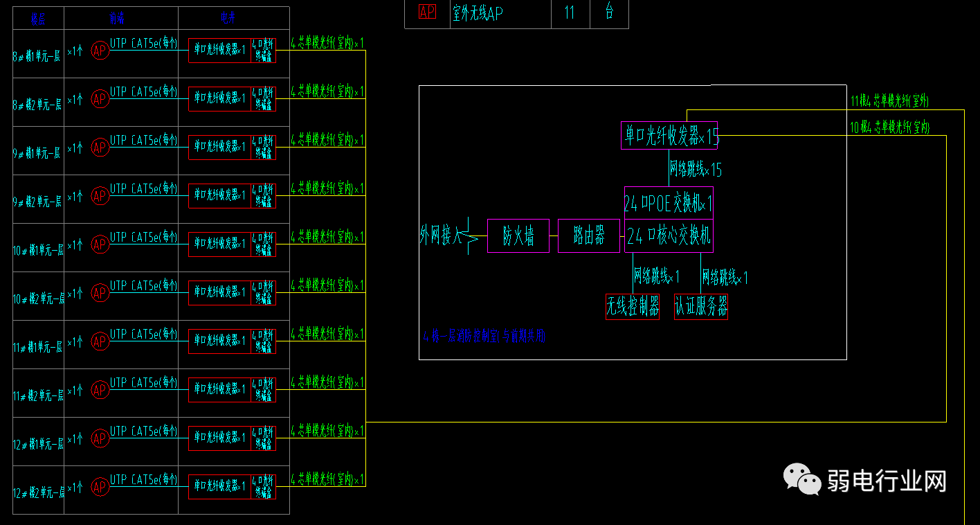Screen dimensions: 980x525
Task: Select the AP symbol in the 11#楼1单元 row
Action: click(x=100, y=341)
